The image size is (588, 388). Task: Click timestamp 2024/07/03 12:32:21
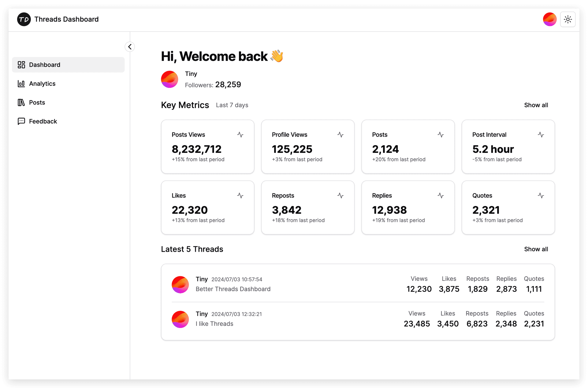(x=236, y=314)
